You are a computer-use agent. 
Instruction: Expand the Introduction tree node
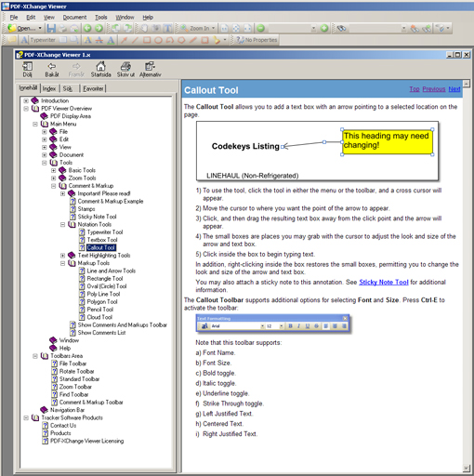26,100
